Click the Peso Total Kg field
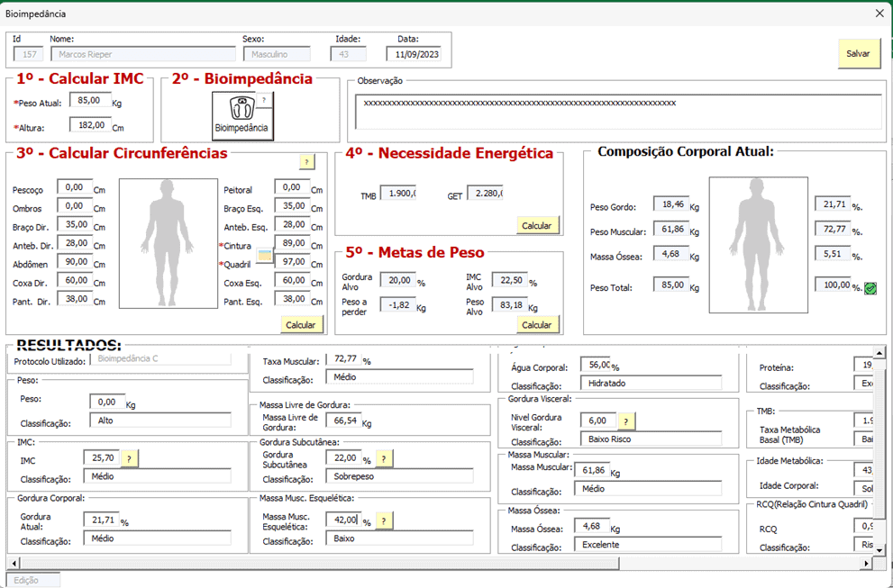This screenshot has width=893, height=588. tap(671, 284)
